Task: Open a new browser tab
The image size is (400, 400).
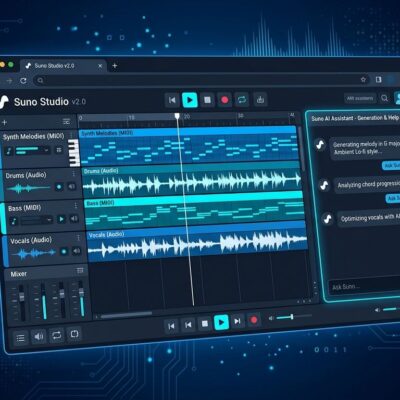Action: 115,66
